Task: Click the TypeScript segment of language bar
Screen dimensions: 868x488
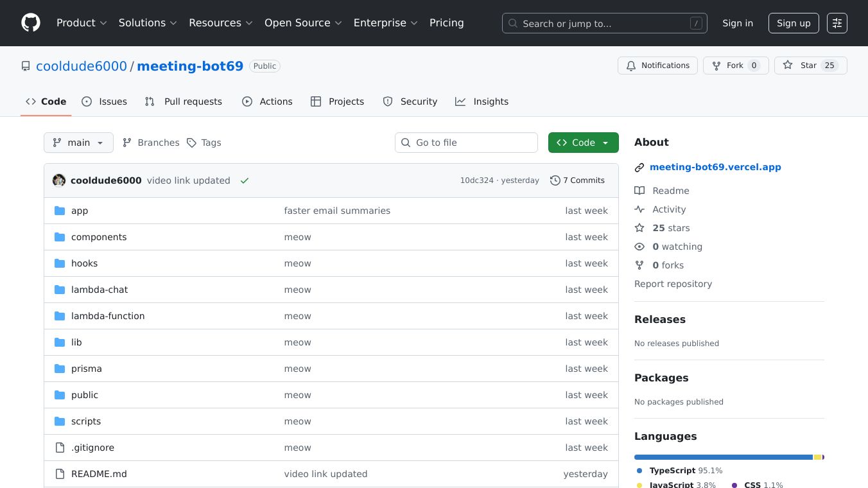Action: coord(723,457)
